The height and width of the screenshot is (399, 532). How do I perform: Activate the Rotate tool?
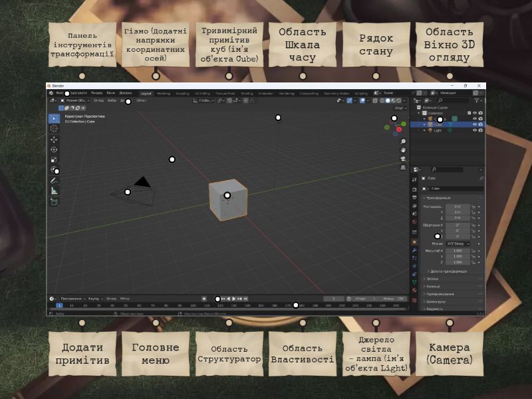coord(55,150)
